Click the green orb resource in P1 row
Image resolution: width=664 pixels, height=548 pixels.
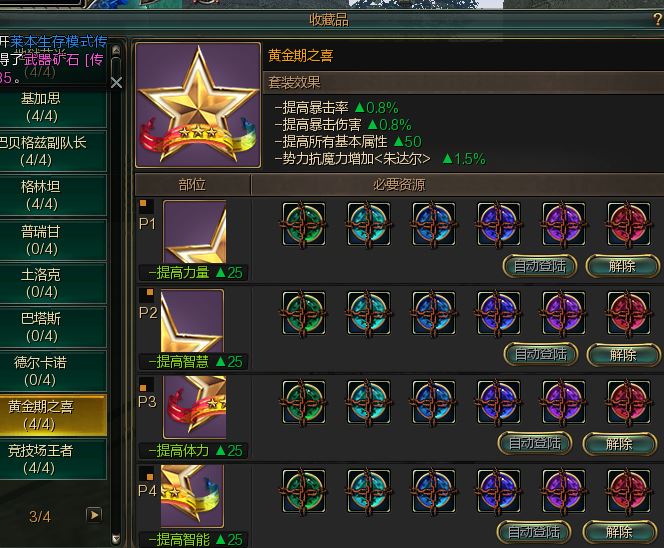click(x=304, y=224)
